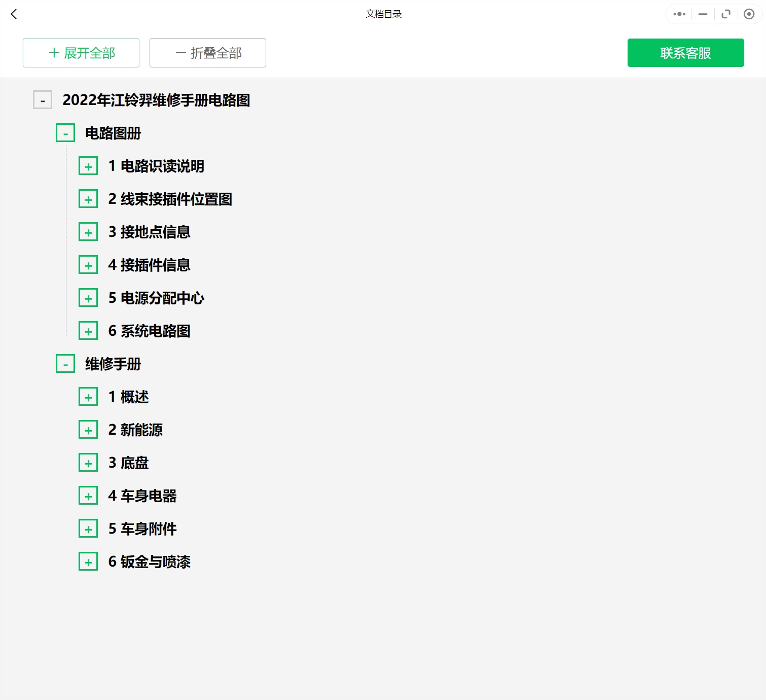
Task: Expand the 3 接地点信息 node
Action: pyautogui.click(x=88, y=231)
